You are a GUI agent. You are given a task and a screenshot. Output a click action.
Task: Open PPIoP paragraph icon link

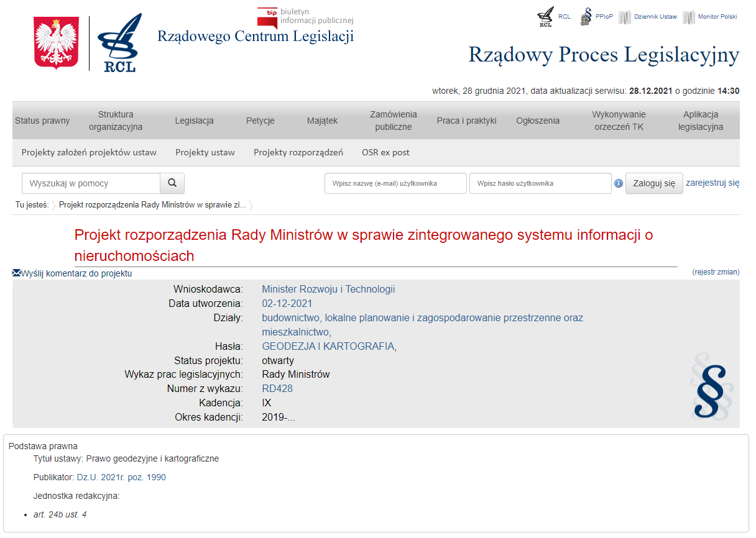[x=586, y=17]
